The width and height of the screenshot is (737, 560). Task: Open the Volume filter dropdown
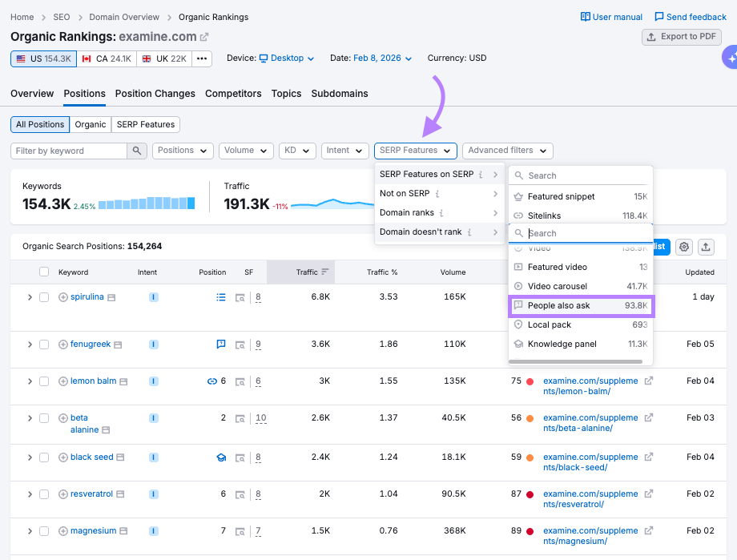coord(246,151)
